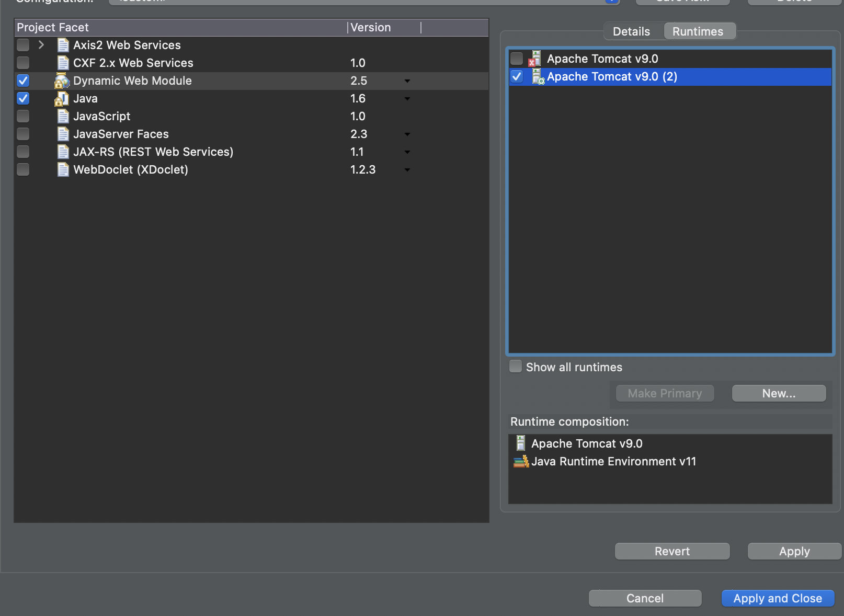Image resolution: width=844 pixels, height=616 pixels.
Task: Click the 2.3 version of JavaServer Faces
Action: 359,134
